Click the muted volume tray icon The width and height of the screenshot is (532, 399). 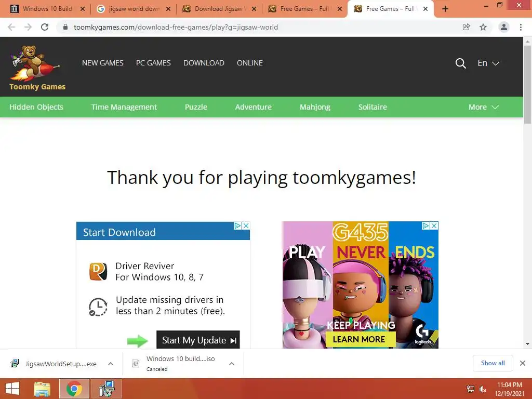(483, 389)
